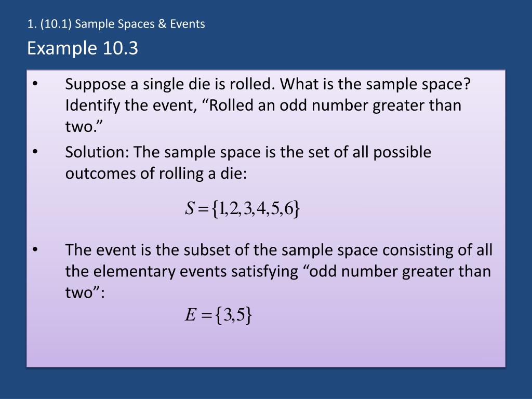Click the number 5 in the event set
This screenshot has width=532, height=399.
(240, 314)
